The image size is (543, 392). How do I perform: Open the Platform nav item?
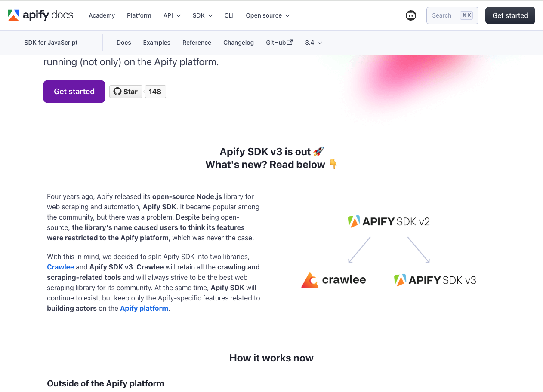tap(139, 15)
